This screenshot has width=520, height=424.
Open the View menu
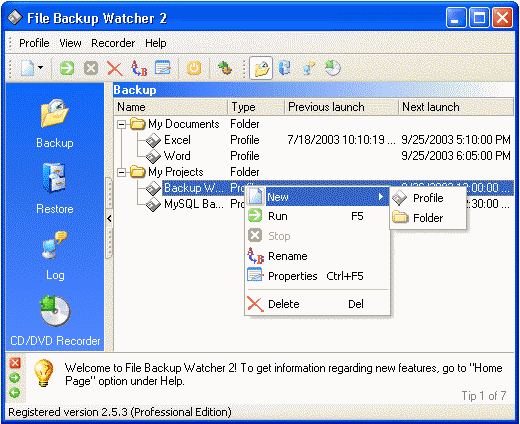pyautogui.click(x=70, y=43)
